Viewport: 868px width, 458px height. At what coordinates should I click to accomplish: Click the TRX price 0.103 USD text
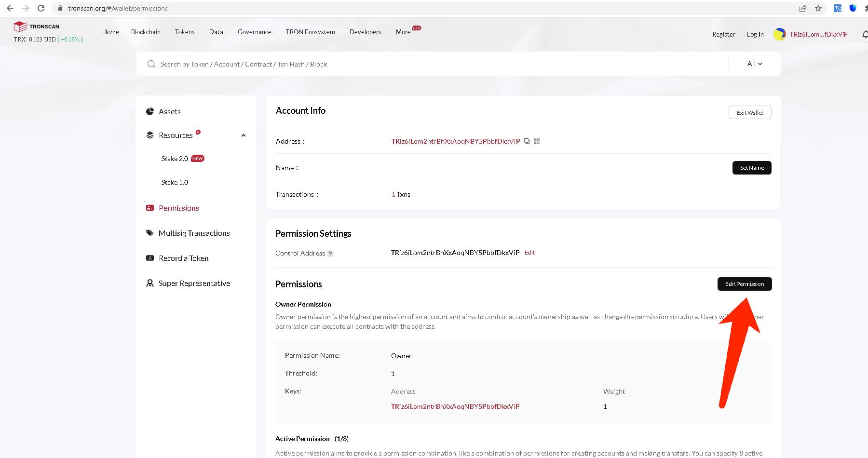pyautogui.click(x=35, y=40)
